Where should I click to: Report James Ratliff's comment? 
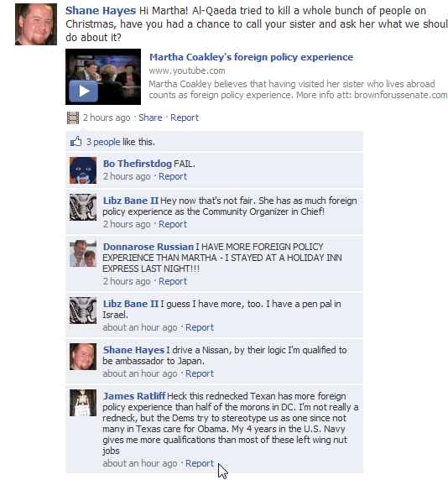coord(200,463)
